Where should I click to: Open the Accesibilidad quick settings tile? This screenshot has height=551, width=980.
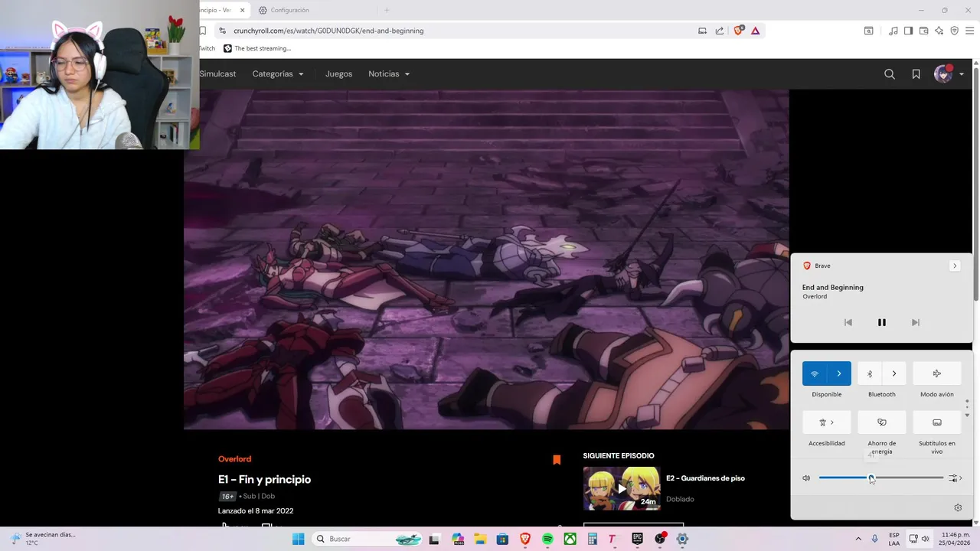click(827, 422)
